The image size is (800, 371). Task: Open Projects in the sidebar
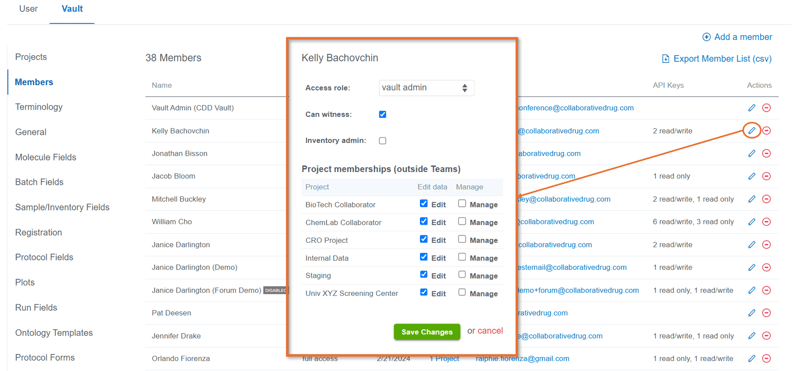[x=31, y=57]
